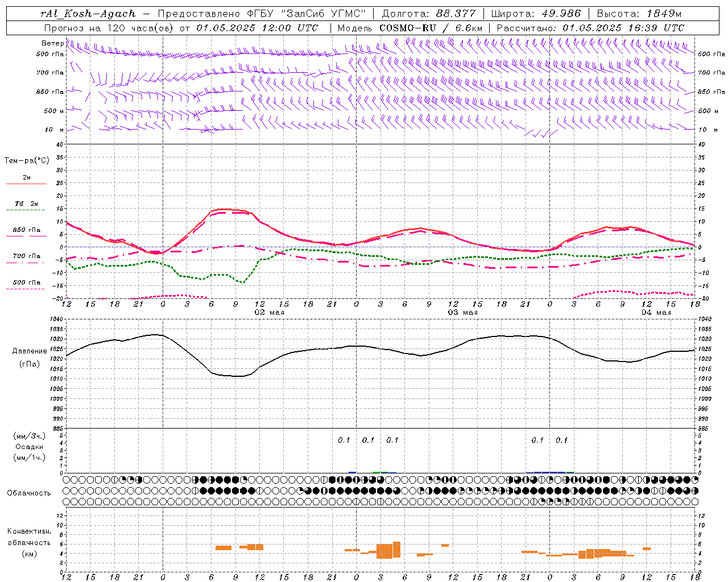The width and height of the screenshot is (728, 582).
Task: Click the (гПа) unit under Давление
Action: click(x=30, y=364)
